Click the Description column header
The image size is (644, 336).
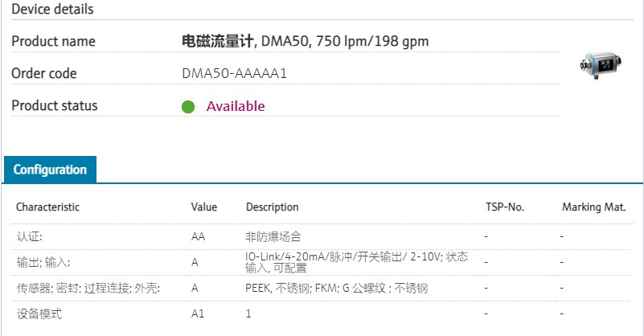click(x=272, y=207)
